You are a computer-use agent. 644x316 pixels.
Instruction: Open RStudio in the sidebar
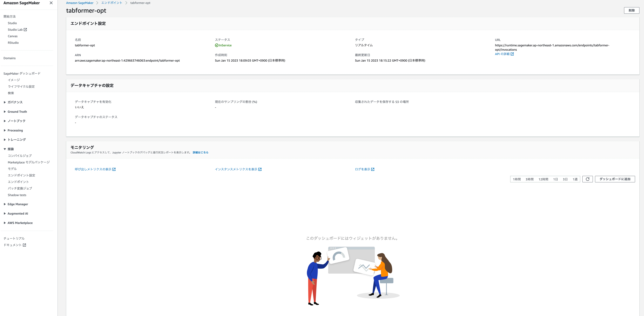13,43
